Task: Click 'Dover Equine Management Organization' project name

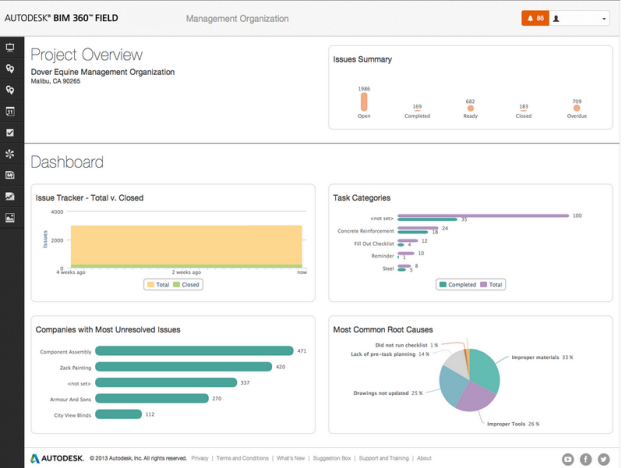Action: click(103, 72)
